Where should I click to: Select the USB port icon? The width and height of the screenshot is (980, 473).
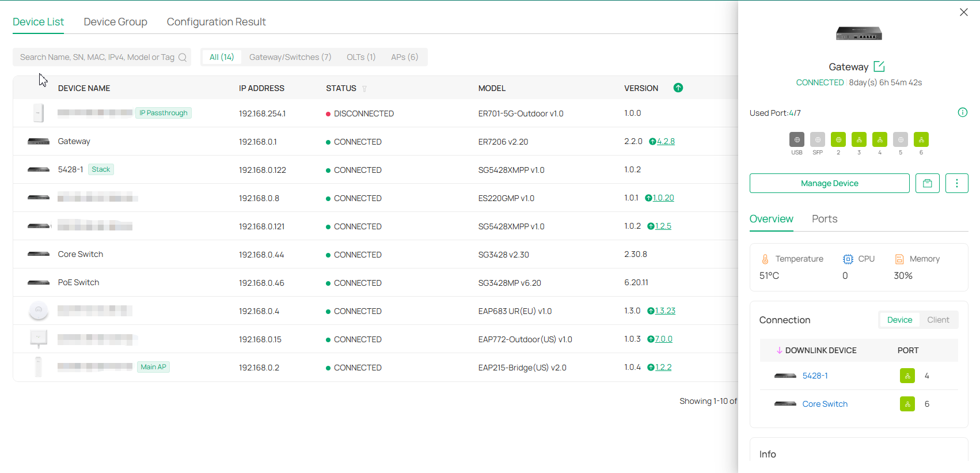[796, 140]
